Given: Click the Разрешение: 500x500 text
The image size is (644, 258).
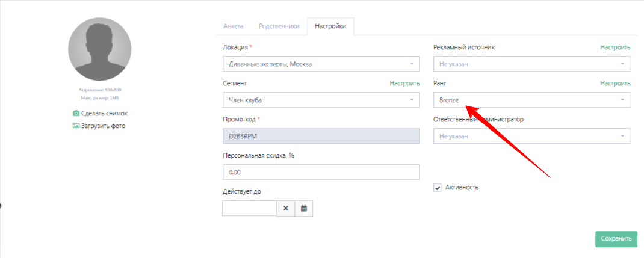Looking at the screenshot, I should click(x=100, y=90).
